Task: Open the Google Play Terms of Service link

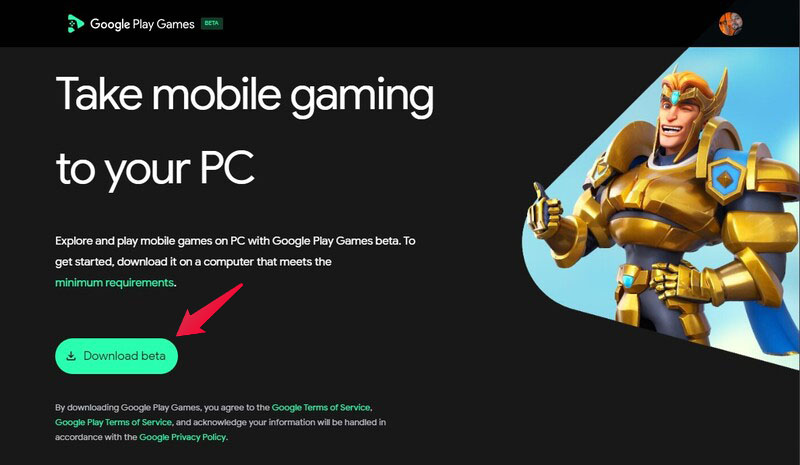Action: pyautogui.click(x=113, y=422)
